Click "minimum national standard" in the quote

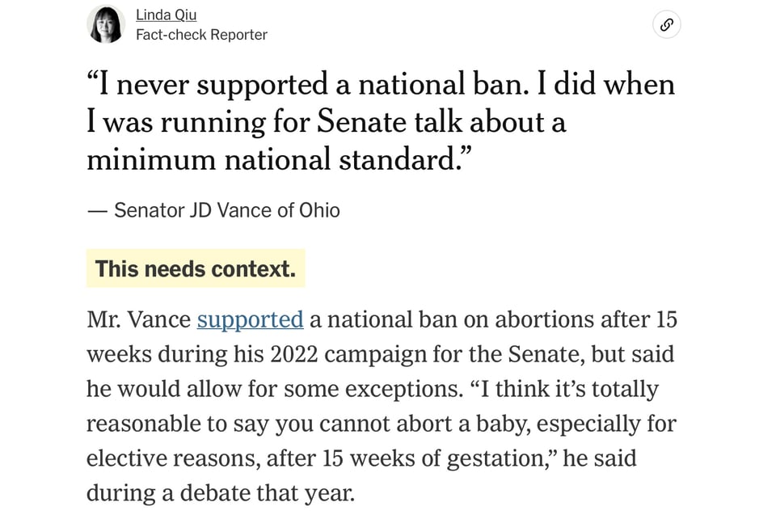point(275,159)
